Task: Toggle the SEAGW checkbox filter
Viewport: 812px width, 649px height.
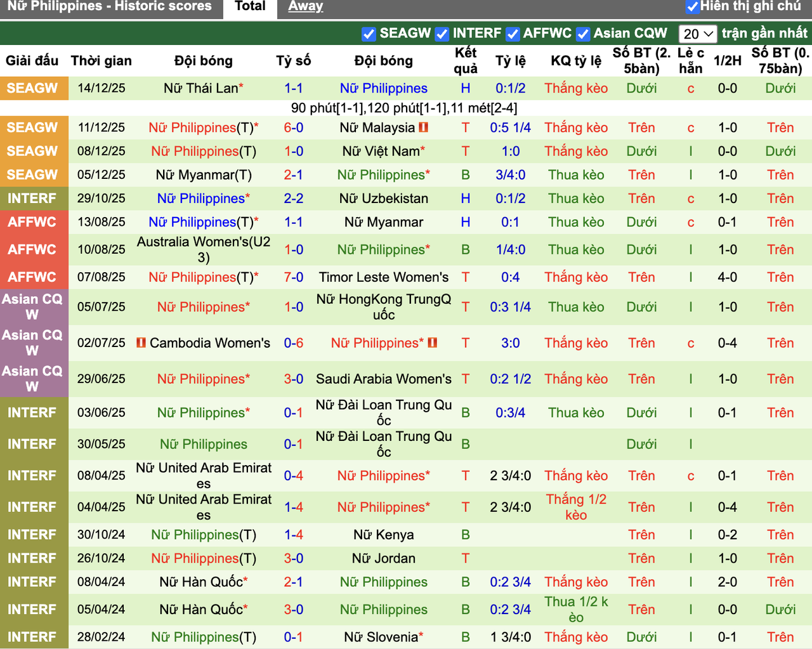Action: click(x=368, y=34)
